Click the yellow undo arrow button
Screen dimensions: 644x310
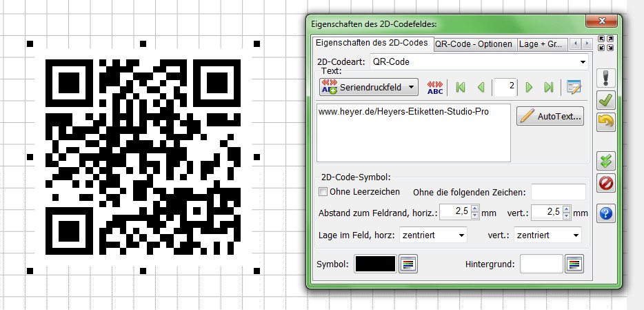point(605,122)
